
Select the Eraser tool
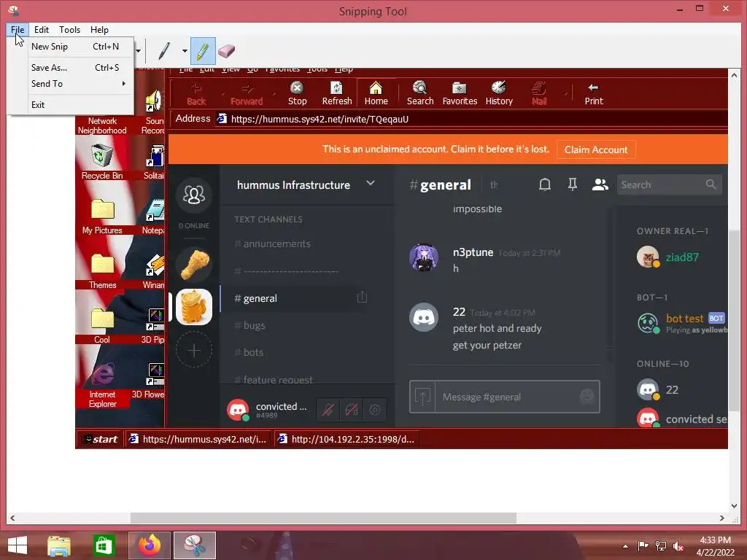(x=226, y=50)
